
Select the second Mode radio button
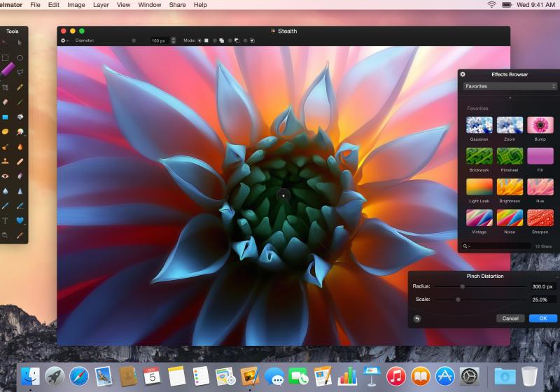tap(214, 41)
